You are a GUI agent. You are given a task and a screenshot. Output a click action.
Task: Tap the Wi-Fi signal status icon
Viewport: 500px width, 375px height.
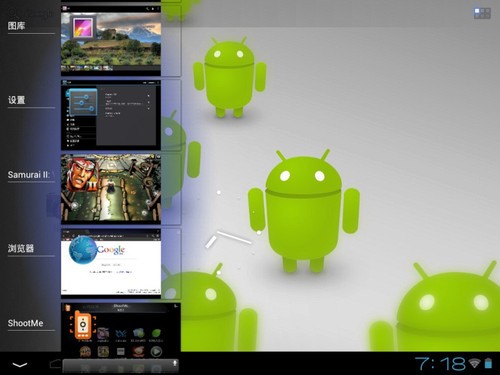point(475,363)
